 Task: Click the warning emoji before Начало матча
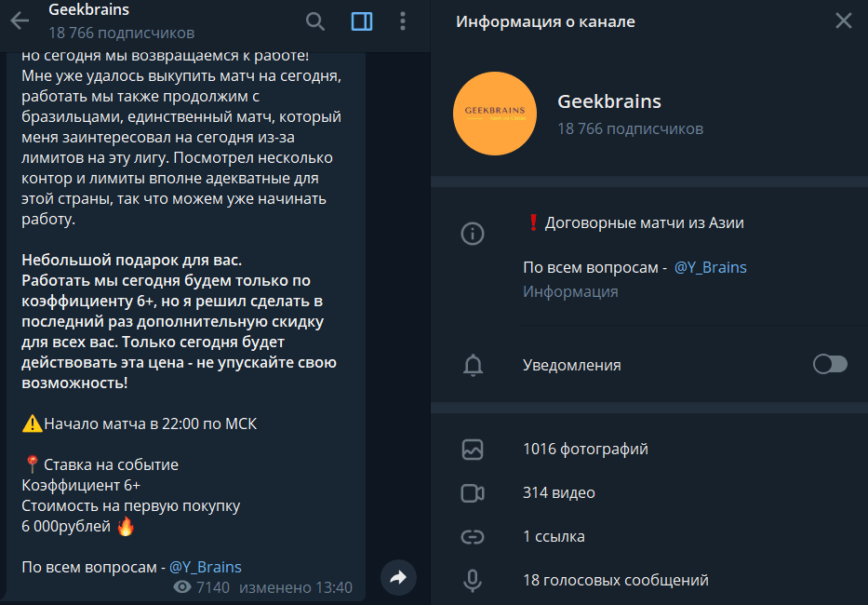[32, 423]
